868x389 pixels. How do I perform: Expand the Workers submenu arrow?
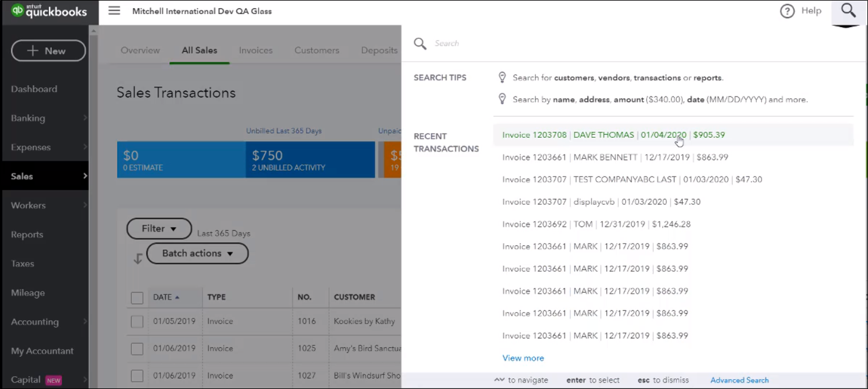(85, 205)
